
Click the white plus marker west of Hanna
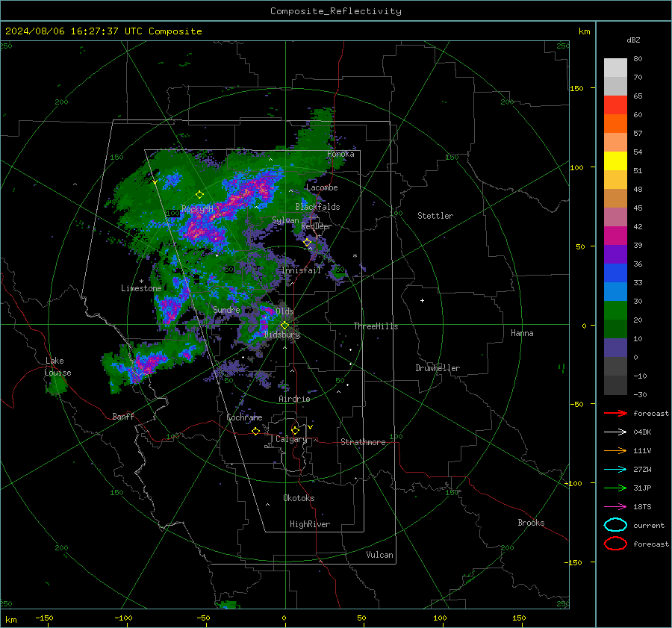[x=422, y=300]
